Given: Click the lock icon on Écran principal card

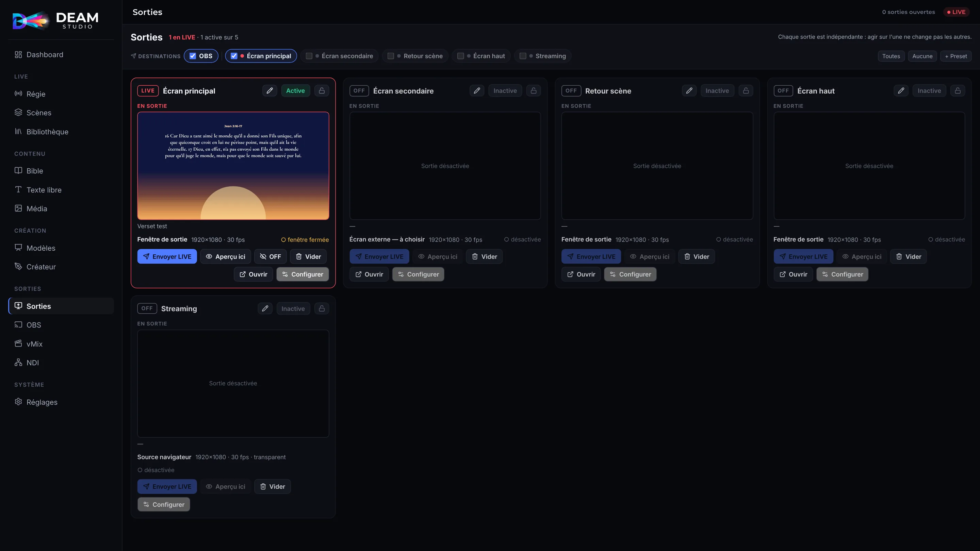Looking at the screenshot, I should 322,90.
